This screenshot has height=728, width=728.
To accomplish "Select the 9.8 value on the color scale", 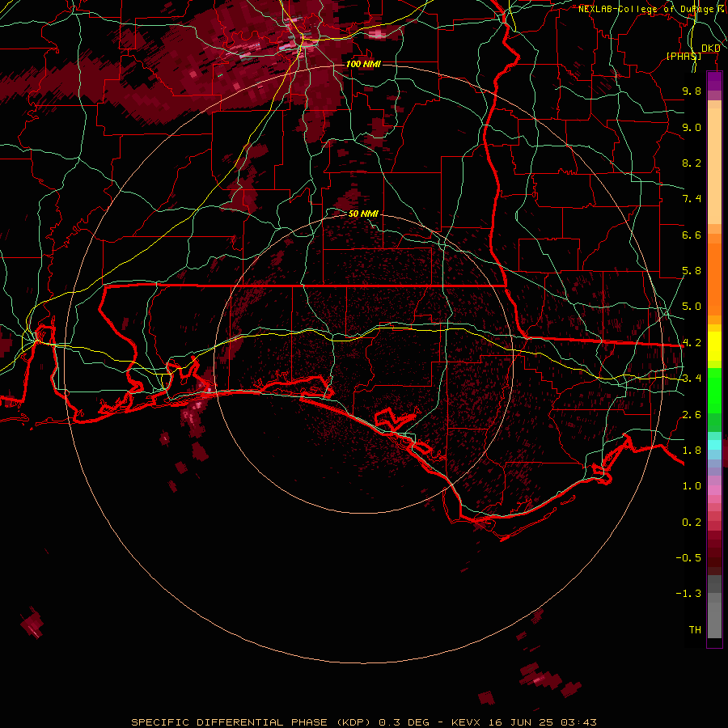I will pyautogui.click(x=692, y=91).
